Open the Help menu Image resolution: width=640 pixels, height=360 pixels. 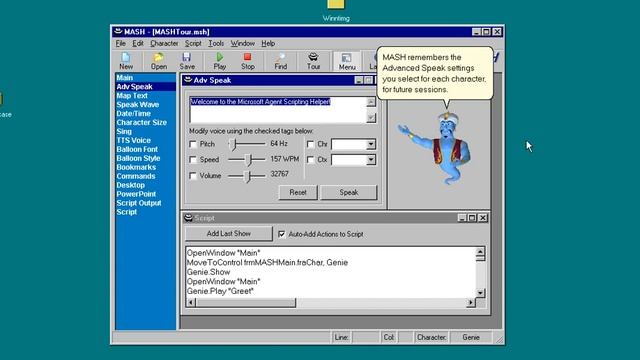(268, 43)
